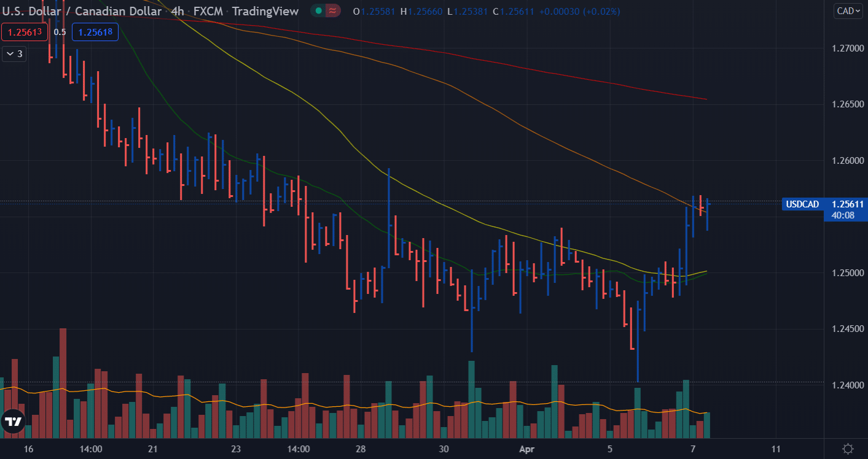Click the 1.24500 price axis label
Viewport: 868px width, 459px height.
pos(848,329)
